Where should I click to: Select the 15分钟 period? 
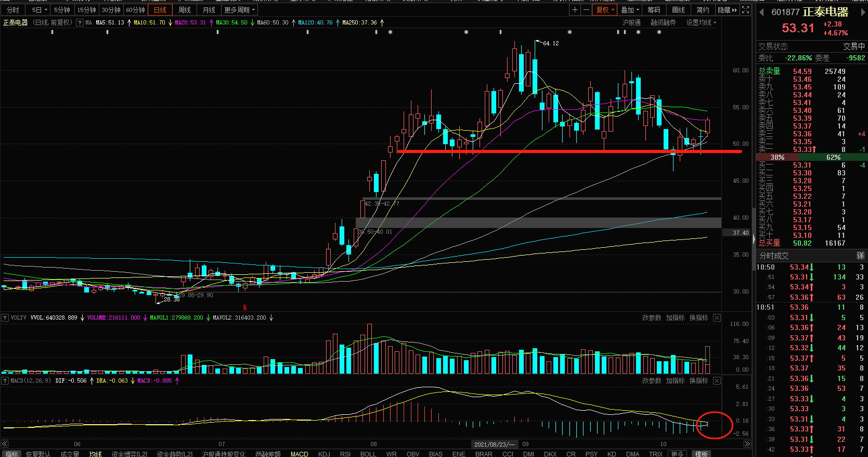(86, 10)
